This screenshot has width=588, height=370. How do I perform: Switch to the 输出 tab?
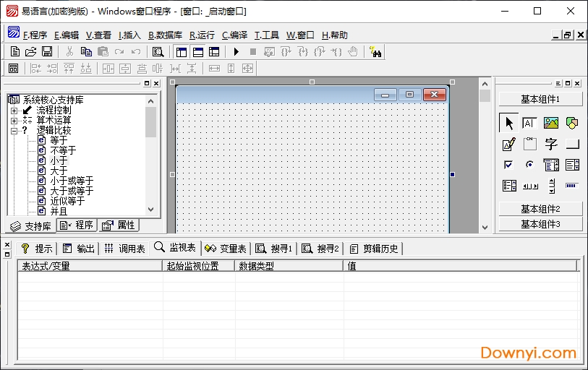(x=79, y=248)
